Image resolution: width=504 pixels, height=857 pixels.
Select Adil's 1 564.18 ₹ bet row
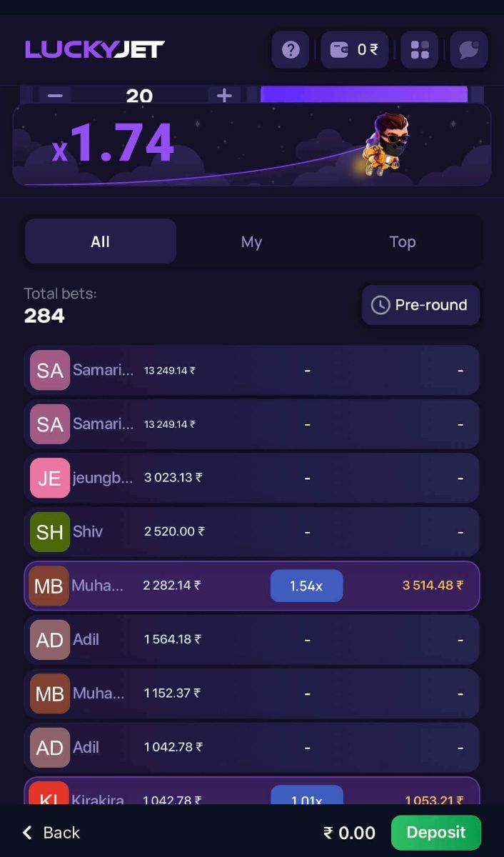(251, 639)
